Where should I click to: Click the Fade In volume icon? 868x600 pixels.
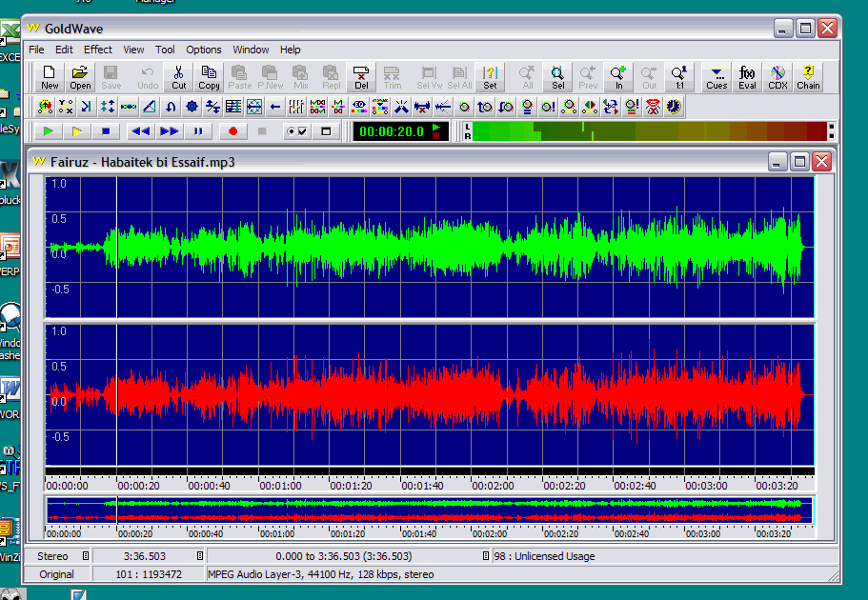coord(485,107)
